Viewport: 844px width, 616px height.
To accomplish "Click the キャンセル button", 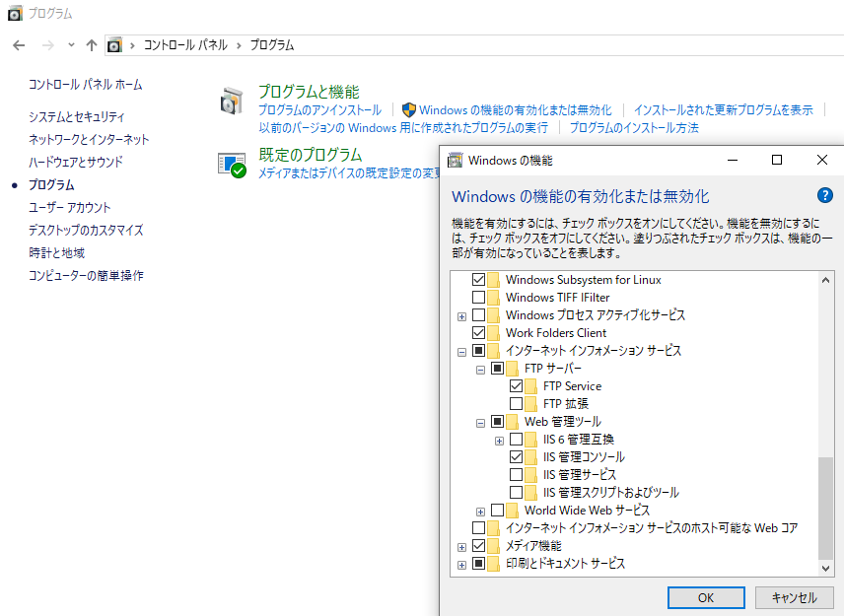I will click(794, 597).
